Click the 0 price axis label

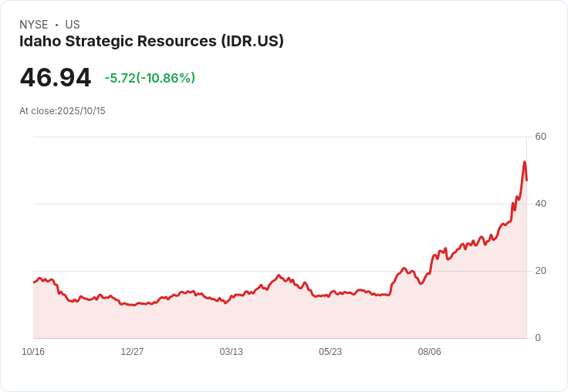pos(538,338)
